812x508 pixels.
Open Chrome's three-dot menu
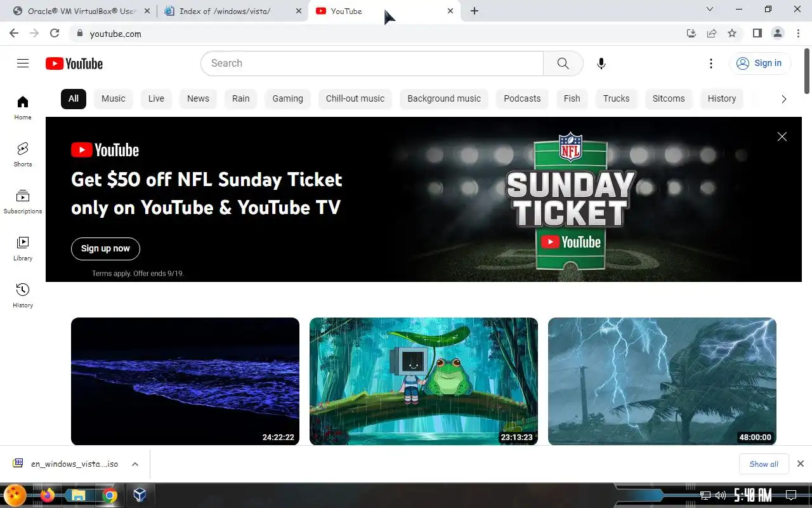point(798,34)
